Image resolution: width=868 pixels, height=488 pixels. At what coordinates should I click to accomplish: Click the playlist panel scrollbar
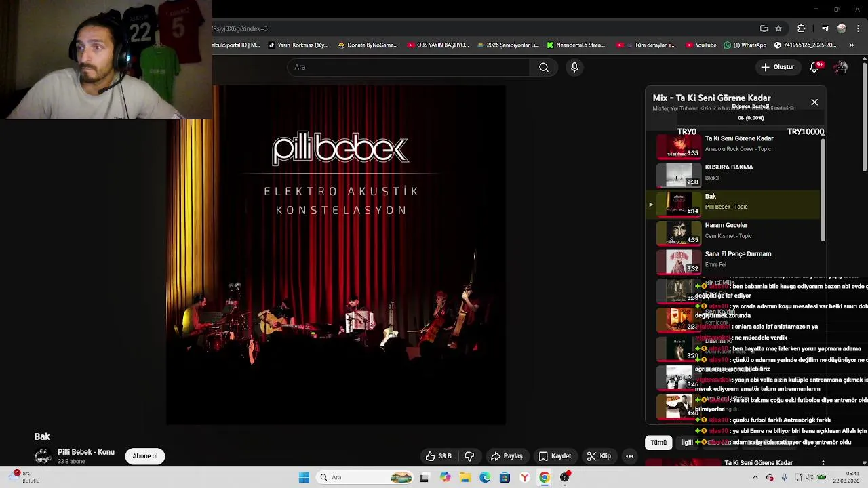tap(823, 188)
